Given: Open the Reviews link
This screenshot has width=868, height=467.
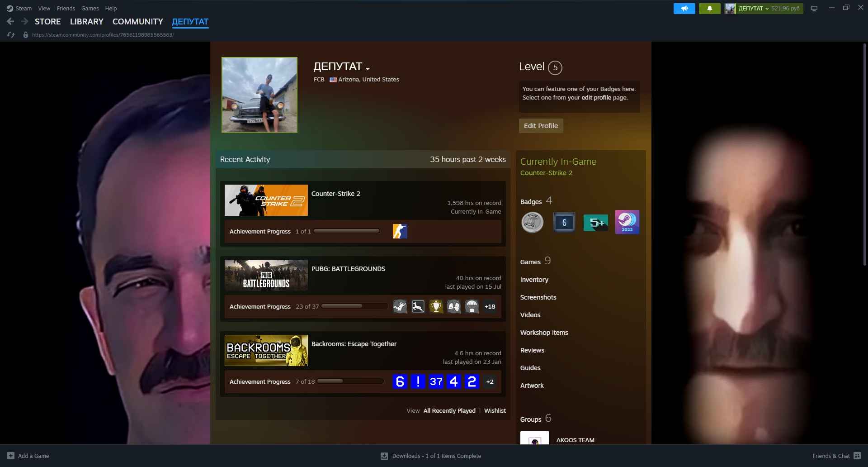Looking at the screenshot, I should [533, 350].
